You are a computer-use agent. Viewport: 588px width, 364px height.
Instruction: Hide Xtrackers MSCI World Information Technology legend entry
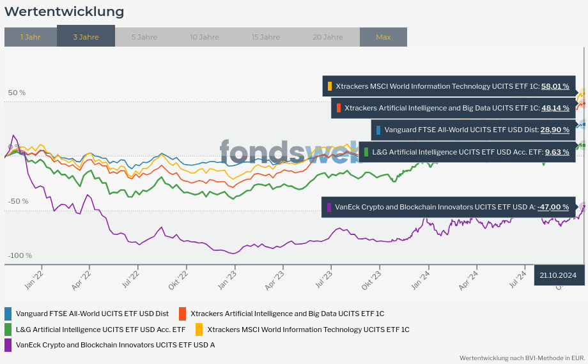coord(308,330)
